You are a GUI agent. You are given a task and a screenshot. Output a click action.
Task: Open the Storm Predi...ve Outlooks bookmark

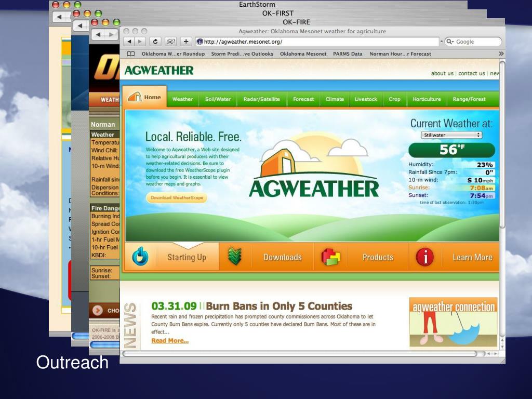click(x=242, y=54)
